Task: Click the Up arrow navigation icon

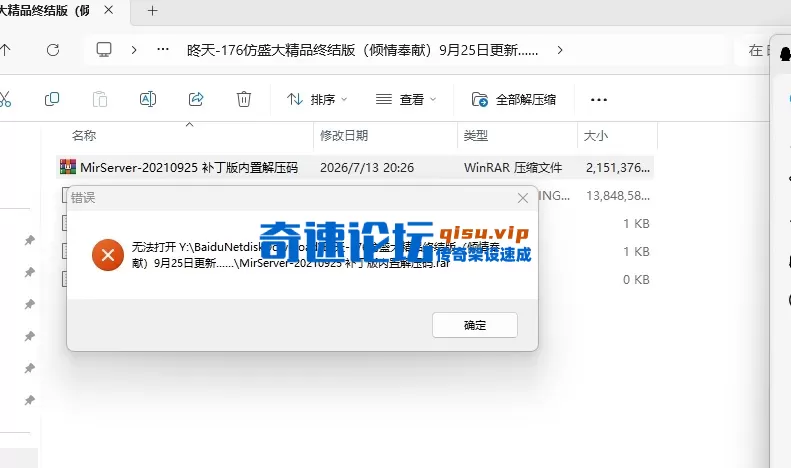Action: (5, 50)
